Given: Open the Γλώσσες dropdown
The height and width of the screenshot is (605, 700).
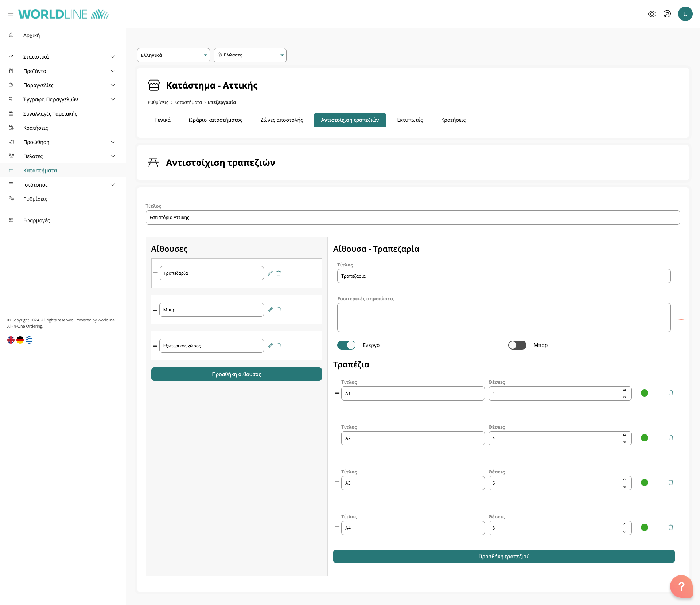Looking at the screenshot, I should pyautogui.click(x=250, y=55).
